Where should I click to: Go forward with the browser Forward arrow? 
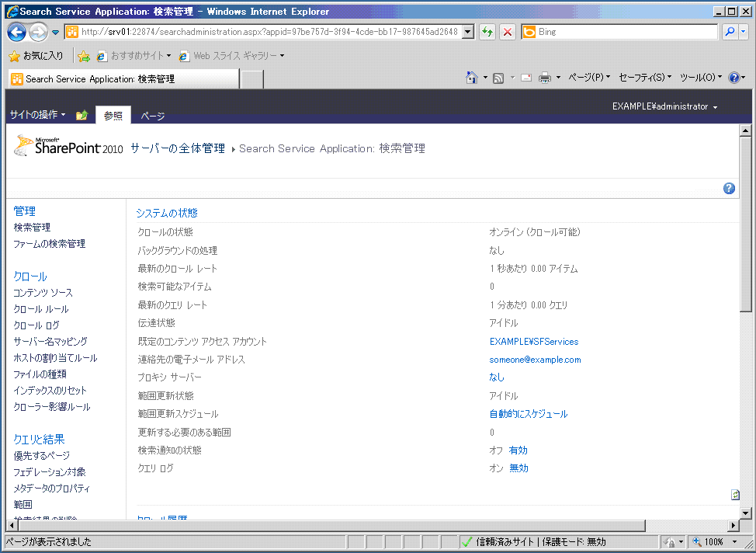click(38, 33)
